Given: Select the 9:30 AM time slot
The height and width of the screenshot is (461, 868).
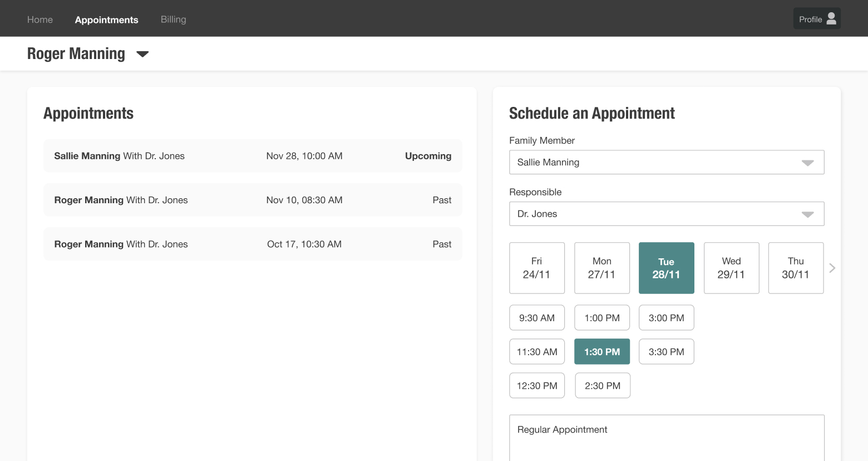Looking at the screenshot, I should point(536,318).
